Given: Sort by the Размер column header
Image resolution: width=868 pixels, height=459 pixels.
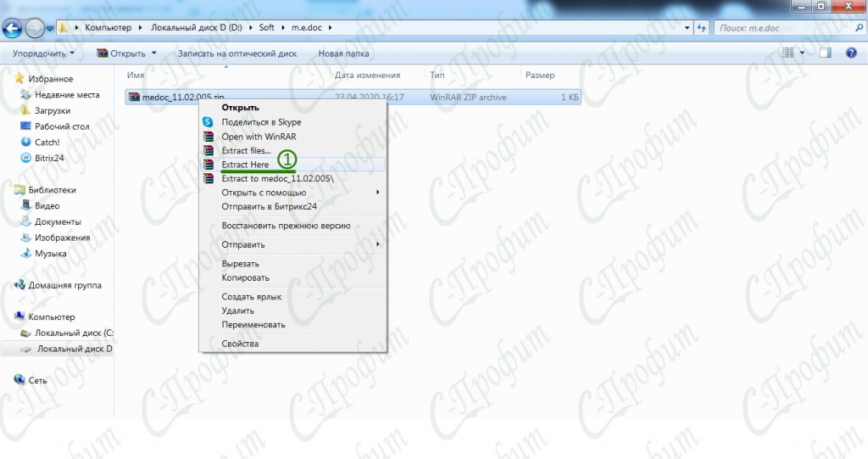Looking at the screenshot, I should coord(540,75).
